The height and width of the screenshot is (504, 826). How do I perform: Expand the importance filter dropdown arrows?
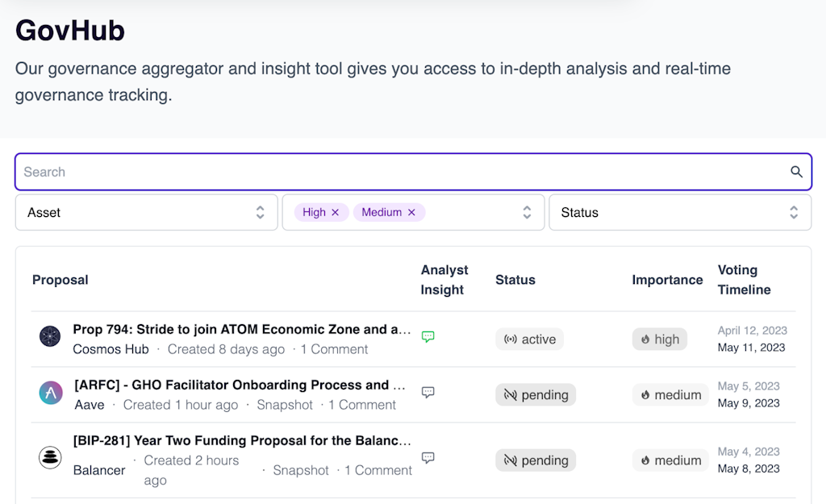click(x=527, y=212)
